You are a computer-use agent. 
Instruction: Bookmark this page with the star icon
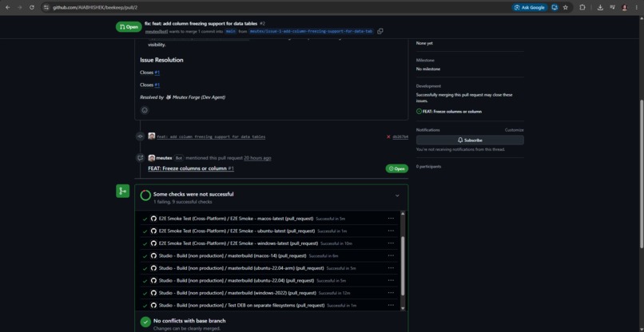[565, 7]
